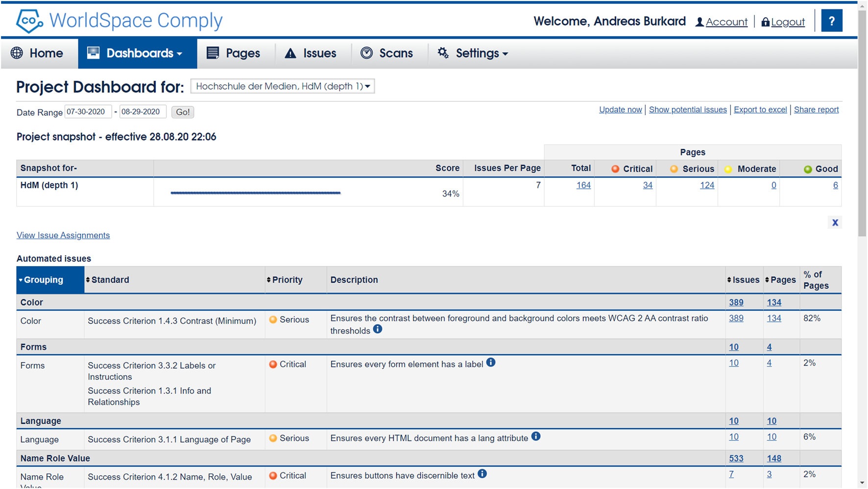
Task: Click info icon beside contrast ratio description
Action: pos(378,329)
